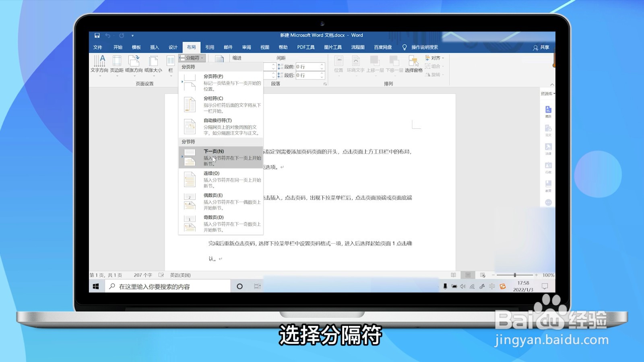Undo the last action in Word

[107, 35]
